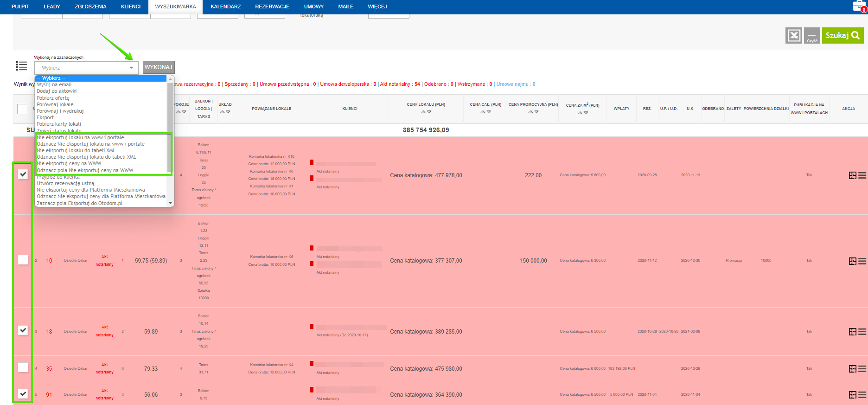868x405 pixels.
Task: Select Odznacz Nie eksportuj lokalu do tabeli XML
Action: pyautogui.click(x=101, y=157)
